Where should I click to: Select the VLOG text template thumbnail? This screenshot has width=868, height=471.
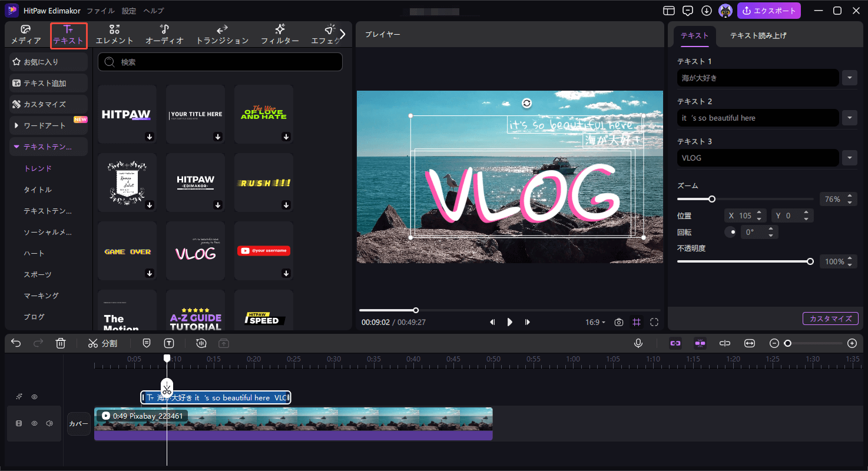196,251
